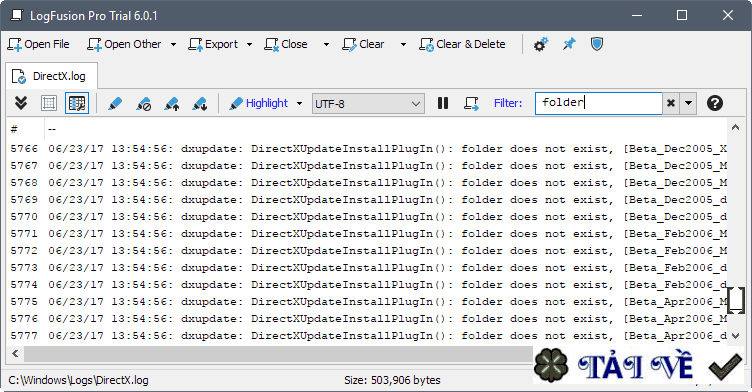Screen dimensions: 752x392
Task: Select log row 5773
Action: click(368, 268)
